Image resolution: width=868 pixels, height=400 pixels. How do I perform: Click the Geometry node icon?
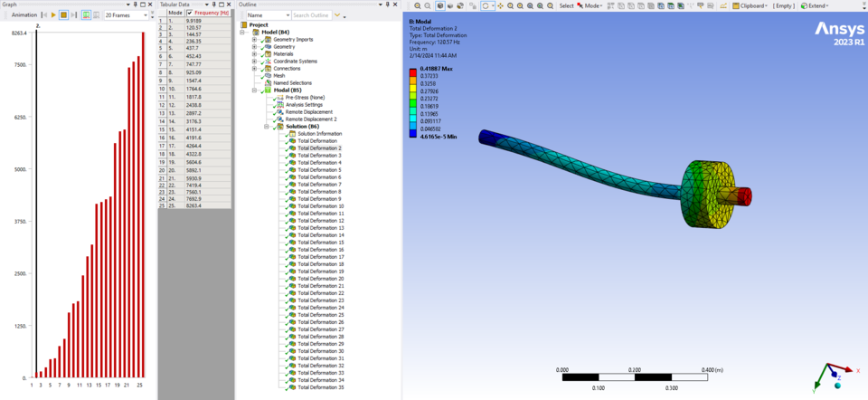click(268, 46)
